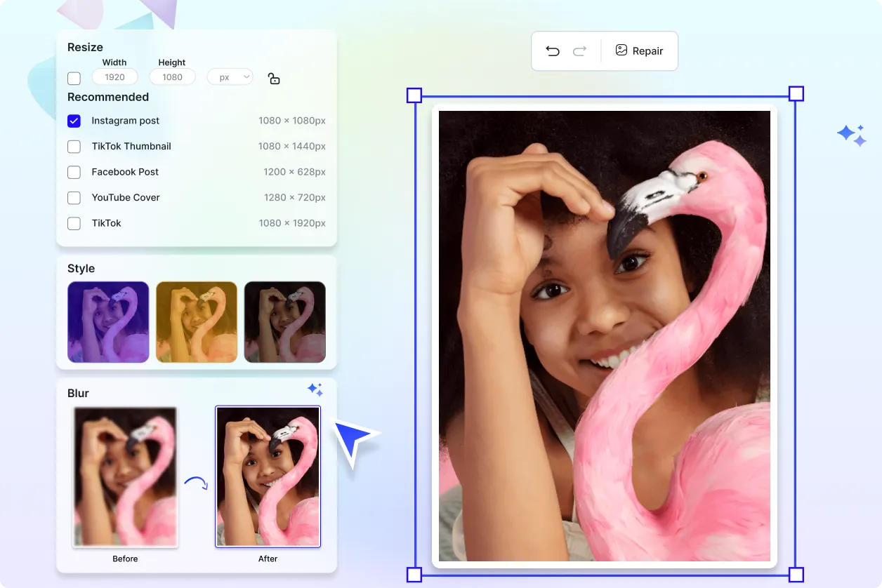
Task: Click the redo arrow icon
Action: point(579,51)
